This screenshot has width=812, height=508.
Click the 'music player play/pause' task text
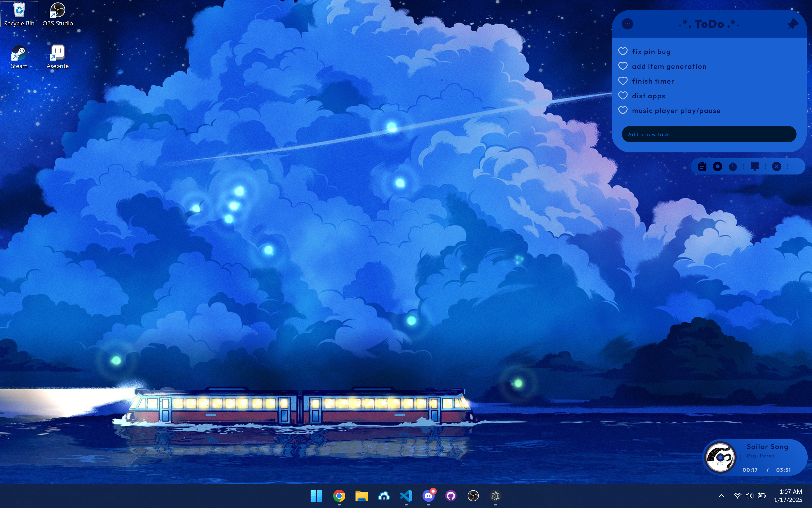pyautogui.click(x=676, y=111)
